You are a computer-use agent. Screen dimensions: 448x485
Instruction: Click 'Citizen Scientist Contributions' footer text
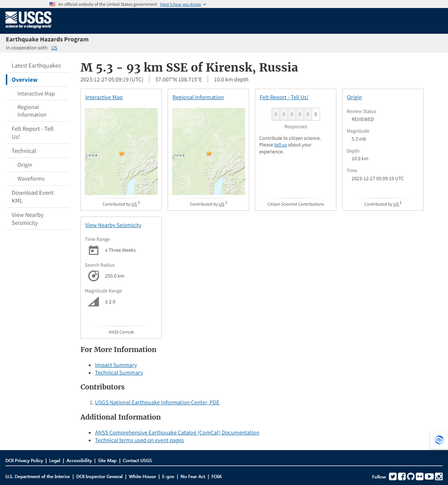[296, 204]
